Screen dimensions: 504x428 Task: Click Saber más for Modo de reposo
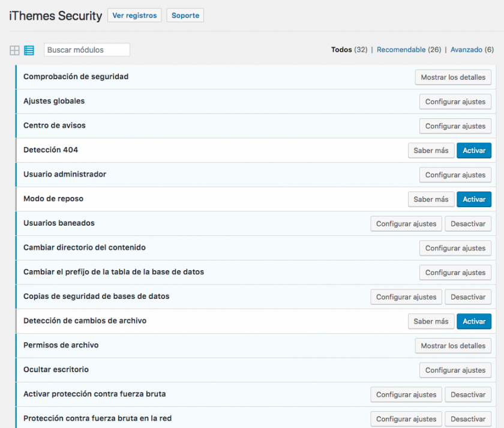point(431,199)
